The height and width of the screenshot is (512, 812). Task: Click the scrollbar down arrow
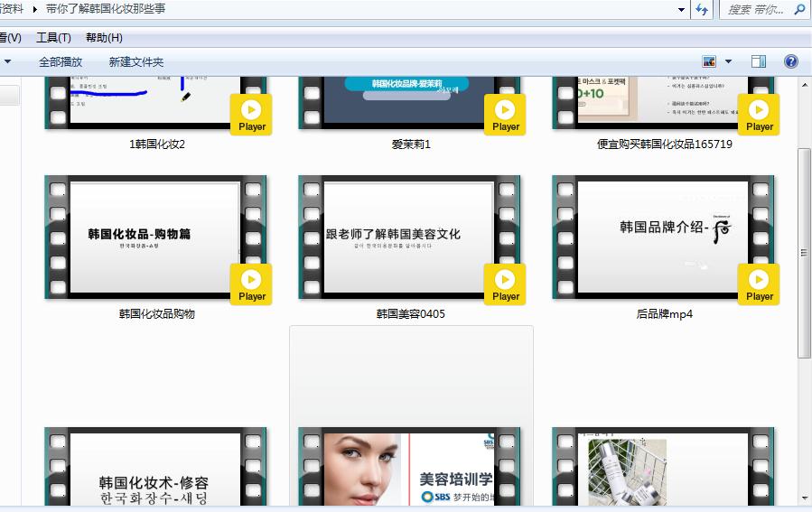[804, 498]
